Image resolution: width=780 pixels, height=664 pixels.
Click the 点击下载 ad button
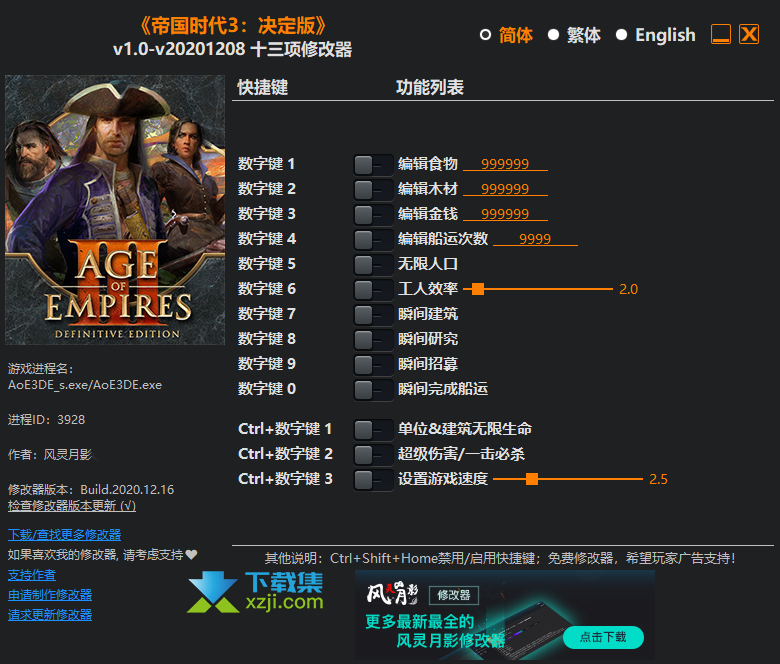click(603, 637)
